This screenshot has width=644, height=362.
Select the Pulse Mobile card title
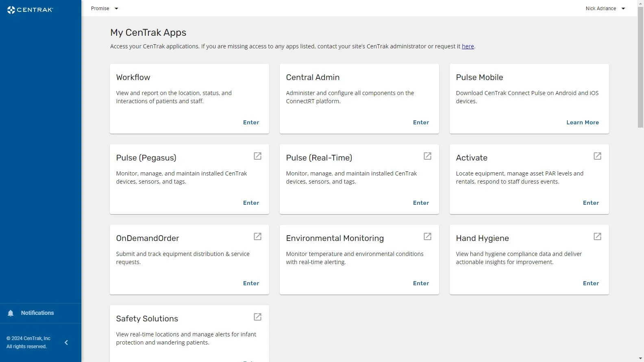pyautogui.click(x=479, y=77)
